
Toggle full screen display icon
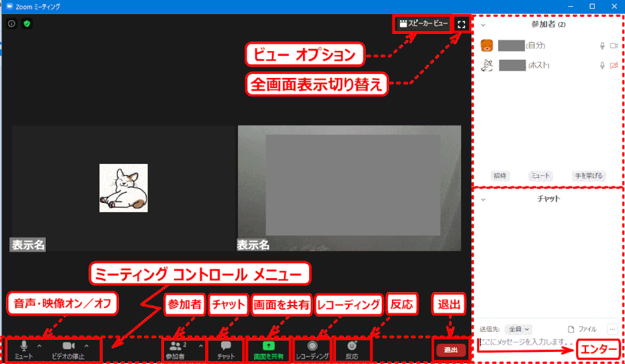pyautogui.click(x=462, y=24)
